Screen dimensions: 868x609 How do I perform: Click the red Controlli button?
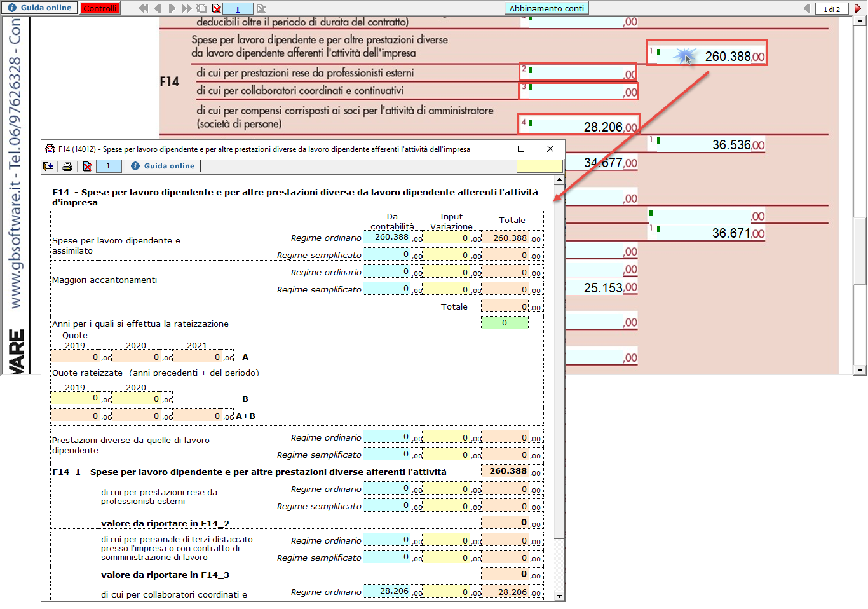[100, 8]
